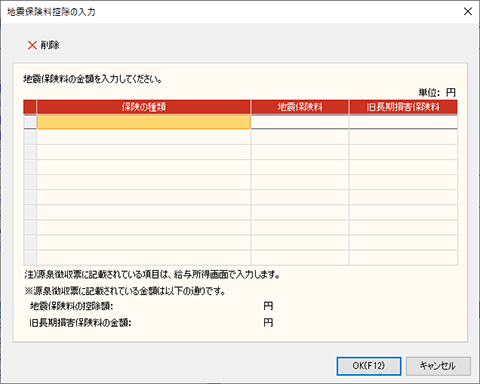Click the first row's gray row selector
The image size is (480, 384).
click(30, 122)
